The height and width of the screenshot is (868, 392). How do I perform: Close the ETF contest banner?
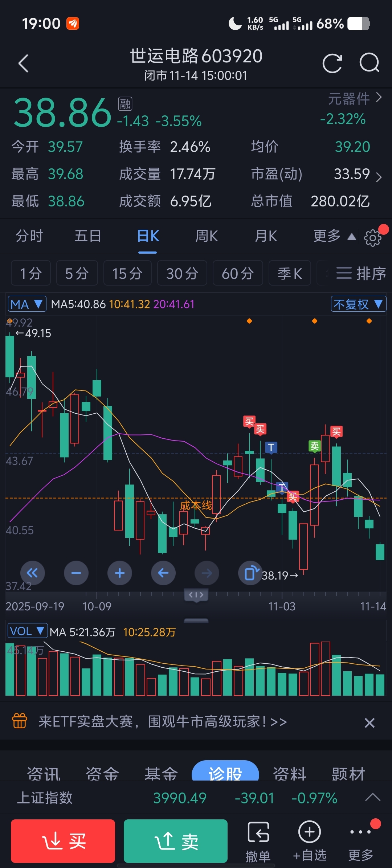tap(369, 723)
